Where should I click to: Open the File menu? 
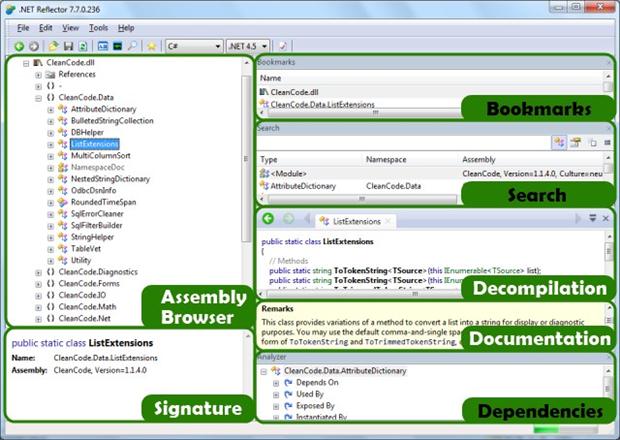click(x=23, y=28)
